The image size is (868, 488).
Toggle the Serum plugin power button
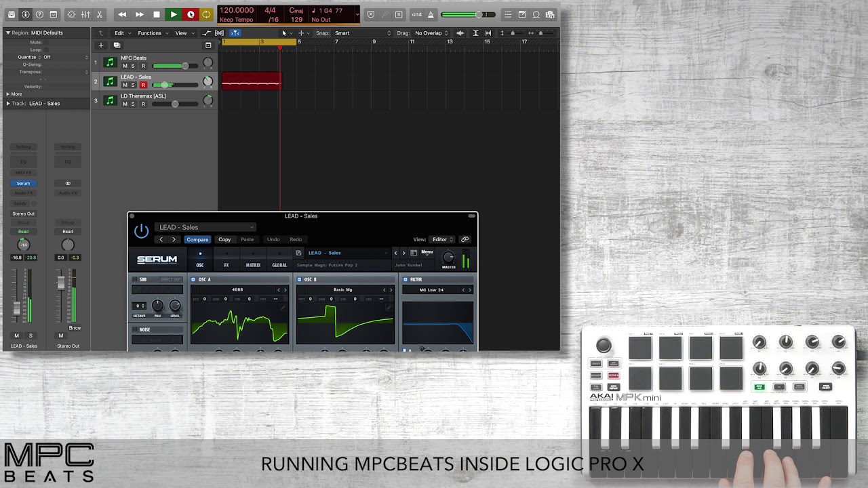pos(141,231)
